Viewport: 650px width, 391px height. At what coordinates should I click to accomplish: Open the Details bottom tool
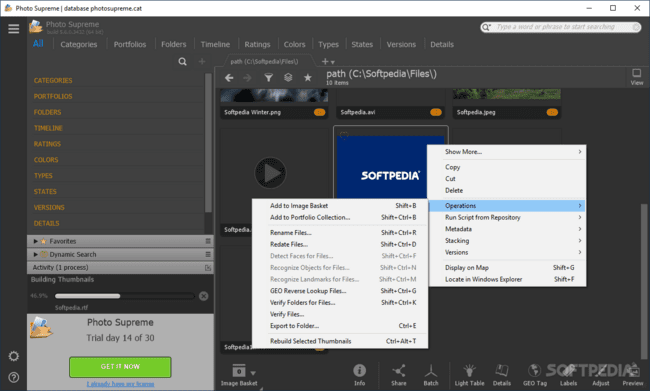(x=502, y=375)
